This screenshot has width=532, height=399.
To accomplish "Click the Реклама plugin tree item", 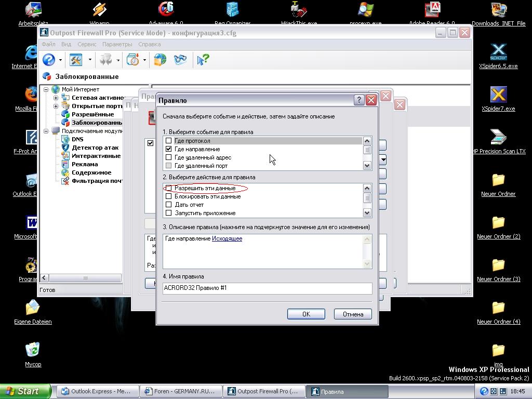I will (84, 164).
